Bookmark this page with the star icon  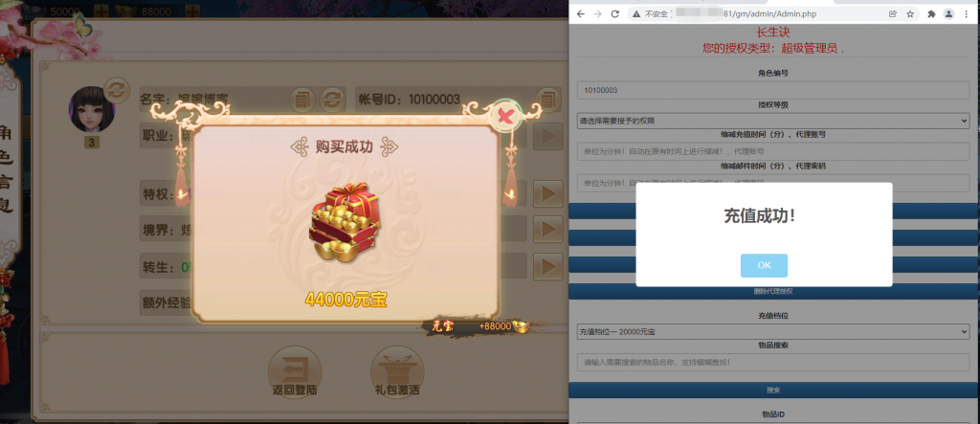(911, 13)
